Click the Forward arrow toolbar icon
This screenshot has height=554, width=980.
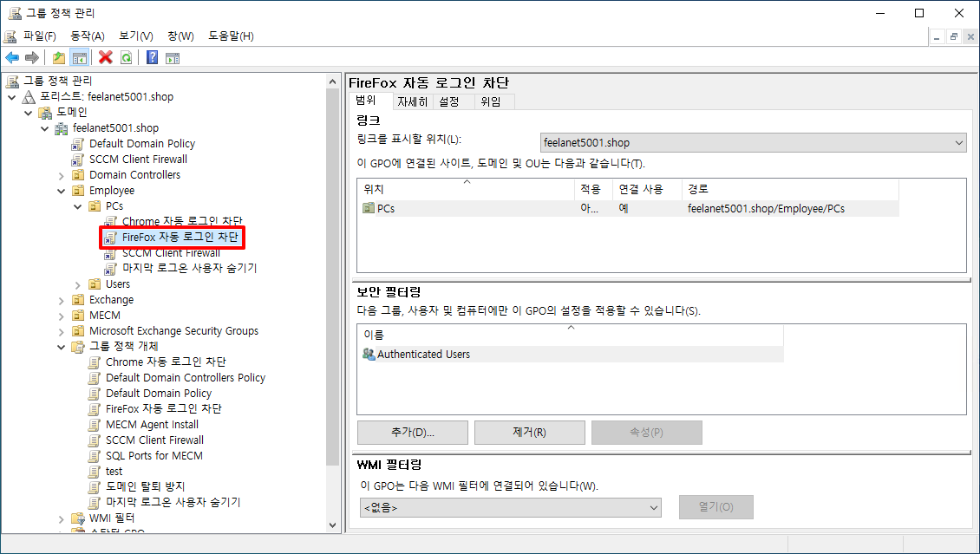click(32, 58)
